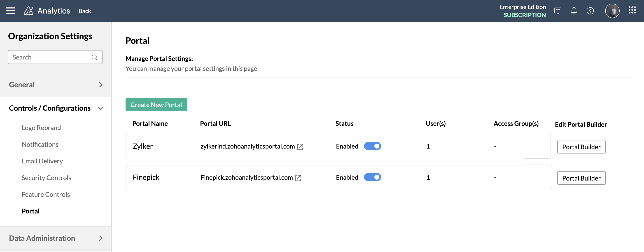Open the user profile avatar
This screenshot has height=252, width=644.
click(x=612, y=11)
